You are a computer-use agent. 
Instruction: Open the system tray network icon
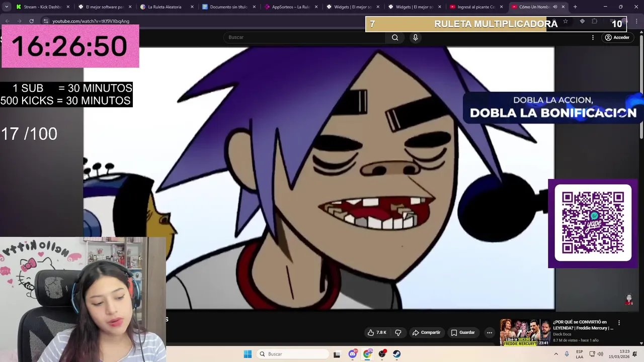coord(592,354)
